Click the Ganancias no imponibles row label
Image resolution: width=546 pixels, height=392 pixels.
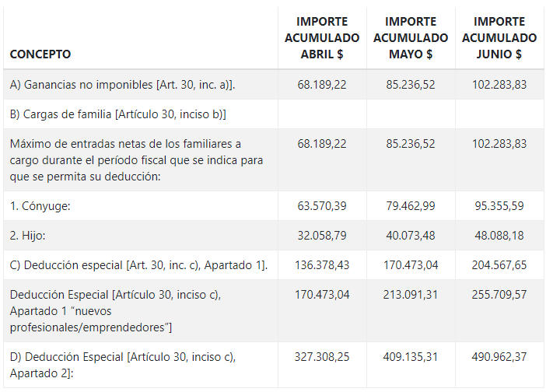click(123, 85)
